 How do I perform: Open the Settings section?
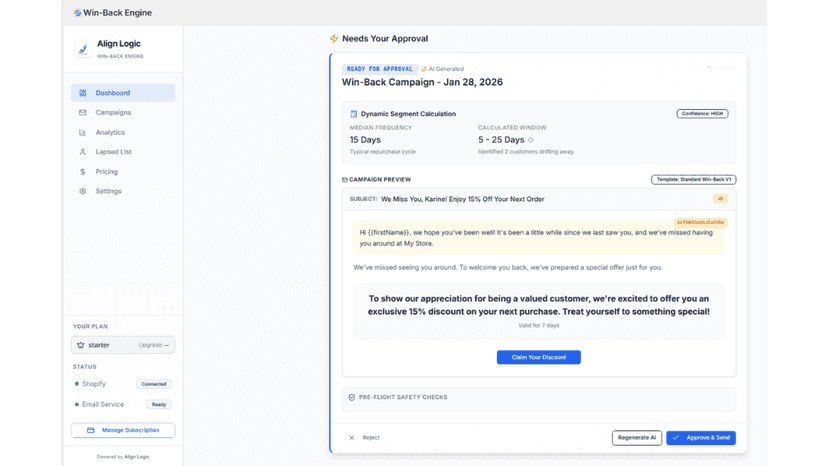click(123, 191)
